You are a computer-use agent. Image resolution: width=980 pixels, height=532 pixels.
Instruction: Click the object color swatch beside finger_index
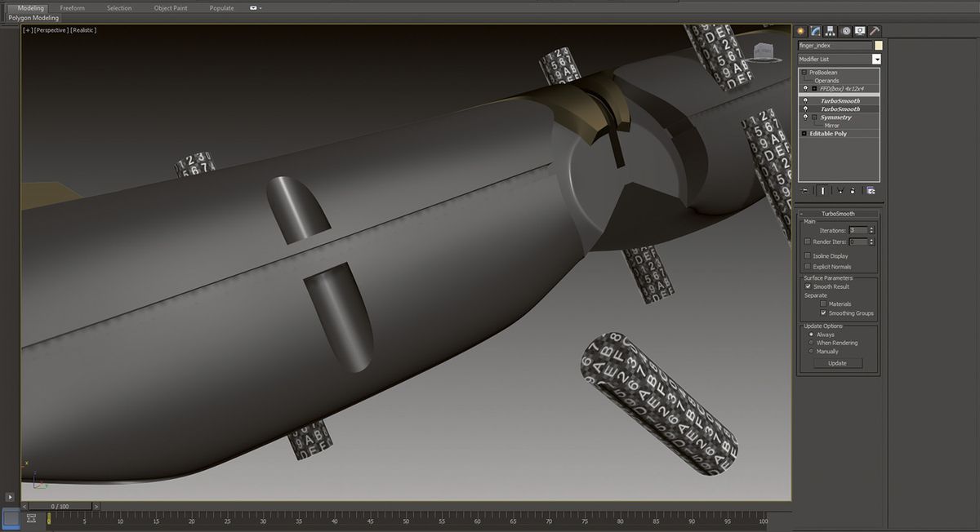880,45
